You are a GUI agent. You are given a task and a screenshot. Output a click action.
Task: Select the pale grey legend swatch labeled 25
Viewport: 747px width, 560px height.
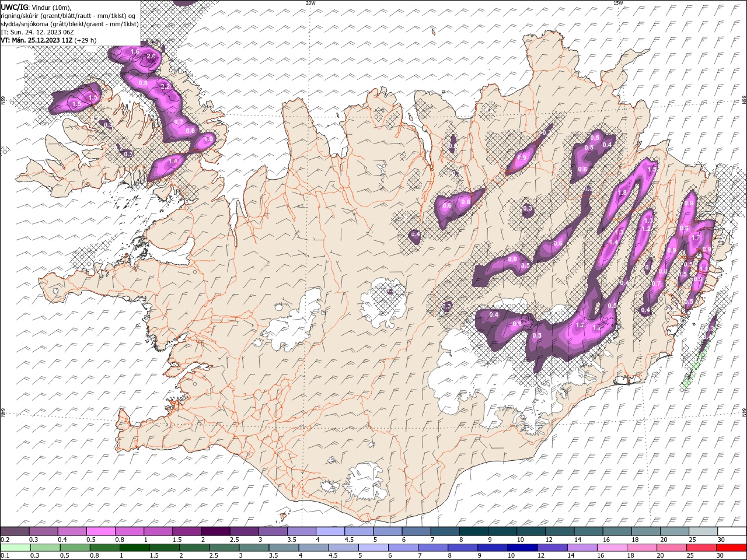[x=703, y=531]
